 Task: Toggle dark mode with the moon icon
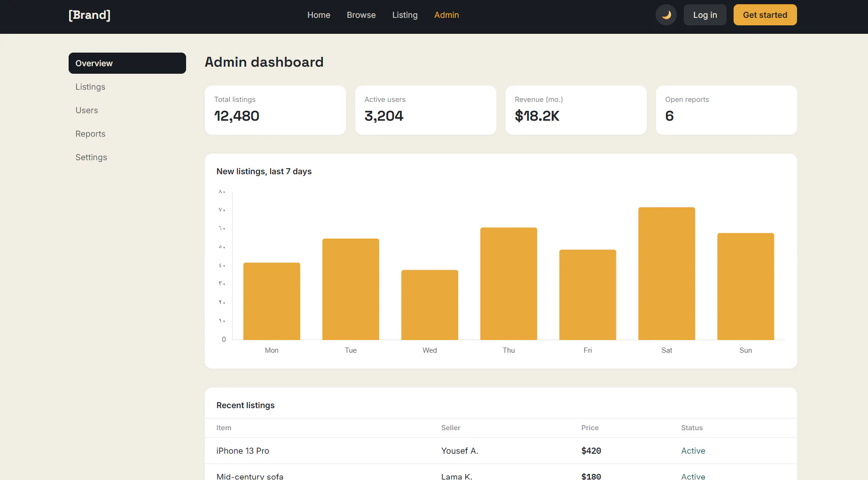666,15
